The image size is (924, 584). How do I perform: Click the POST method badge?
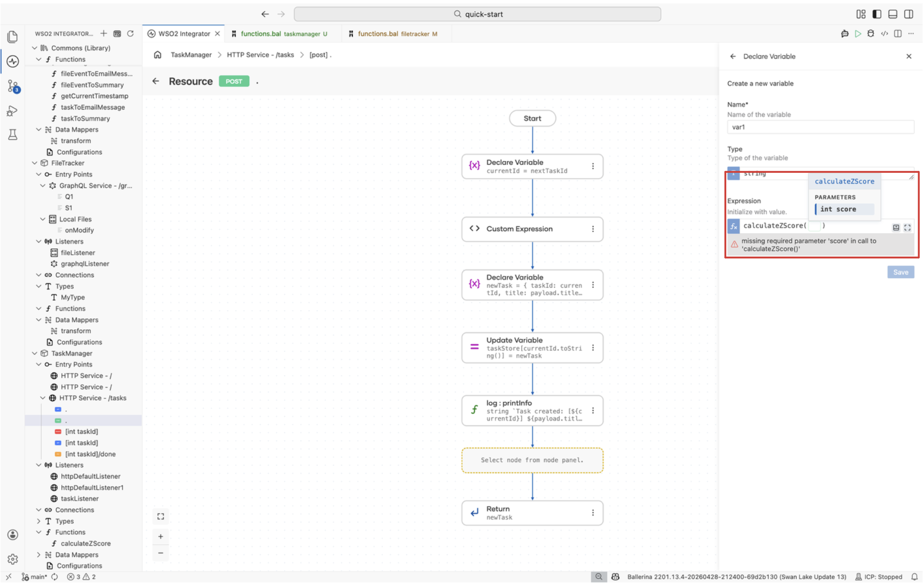click(x=234, y=81)
